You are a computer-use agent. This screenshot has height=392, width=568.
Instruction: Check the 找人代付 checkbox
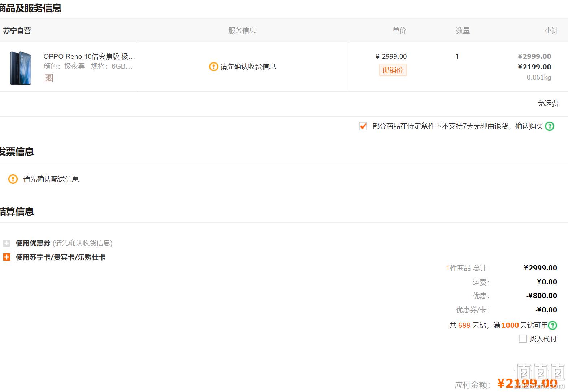click(x=523, y=339)
